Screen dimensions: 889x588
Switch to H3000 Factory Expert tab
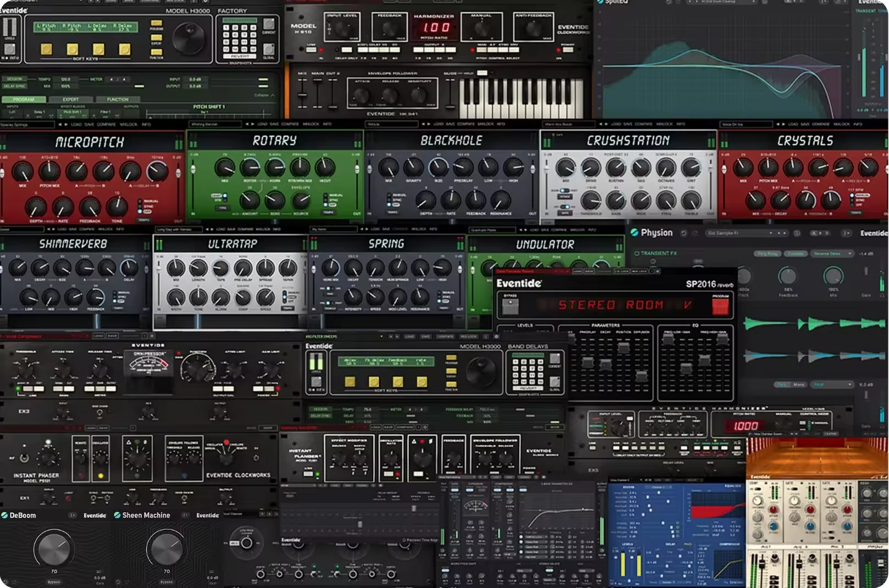pos(70,99)
